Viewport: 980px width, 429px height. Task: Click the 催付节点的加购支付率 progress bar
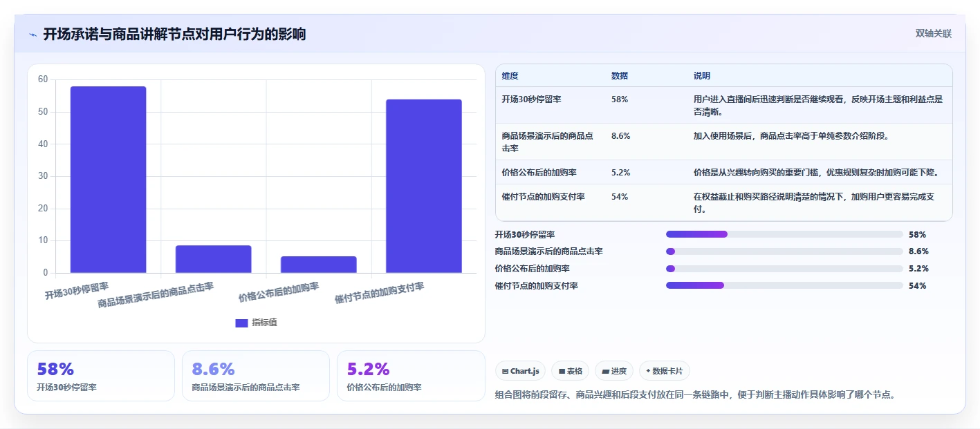784,285
